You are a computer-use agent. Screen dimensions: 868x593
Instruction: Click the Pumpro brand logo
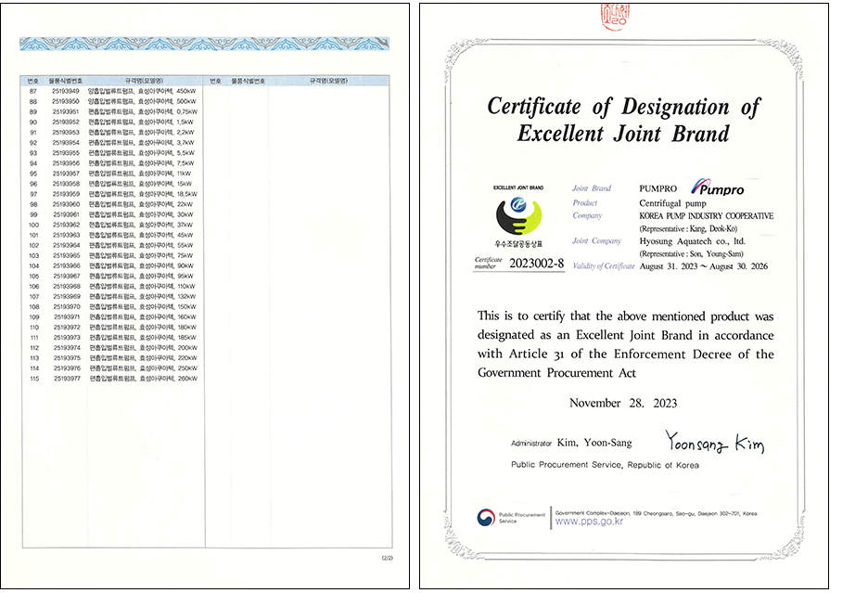pyautogui.click(x=718, y=187)
